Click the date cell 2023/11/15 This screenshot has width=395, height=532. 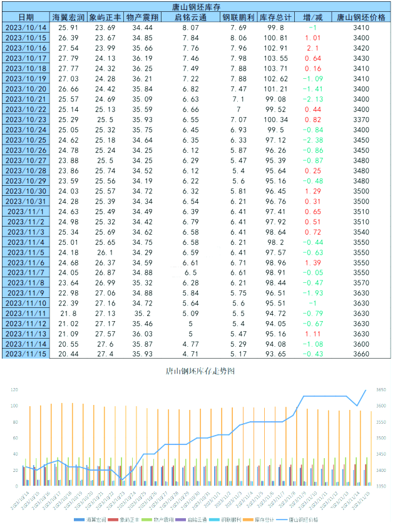pos(26,354)
